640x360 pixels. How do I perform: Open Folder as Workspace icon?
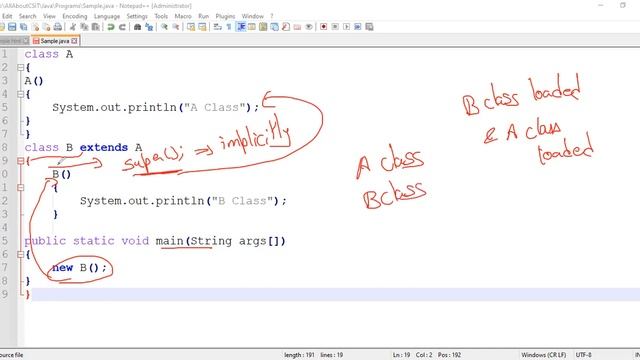[298, 27]
